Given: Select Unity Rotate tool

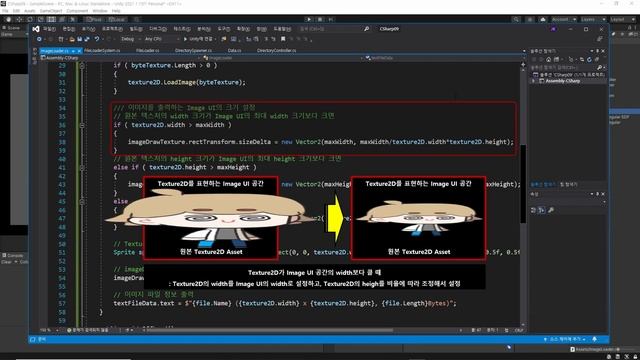Looking at the screenshot, I should [30, 19].
